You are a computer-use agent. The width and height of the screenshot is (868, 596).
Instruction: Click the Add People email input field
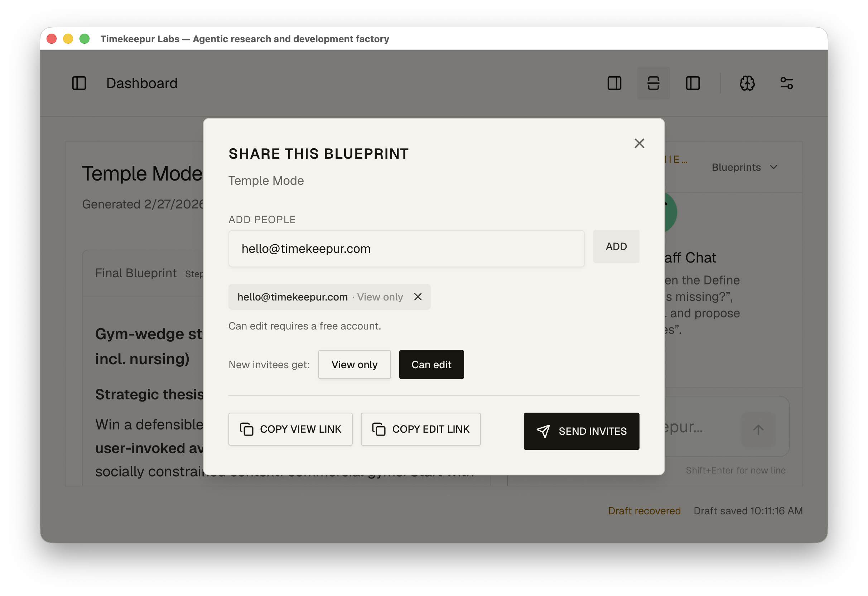point(406,249)
